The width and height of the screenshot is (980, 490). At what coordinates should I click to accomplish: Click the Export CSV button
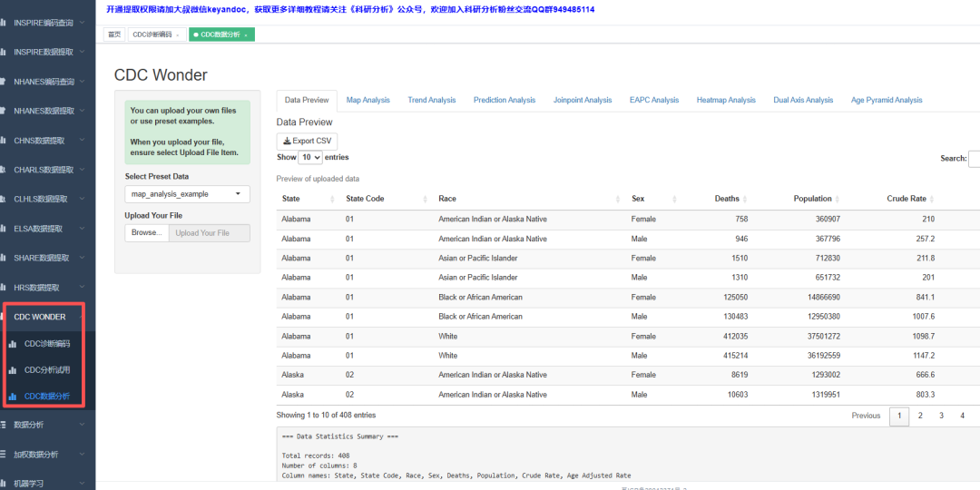pyautogui.click(x=307, y=142)
